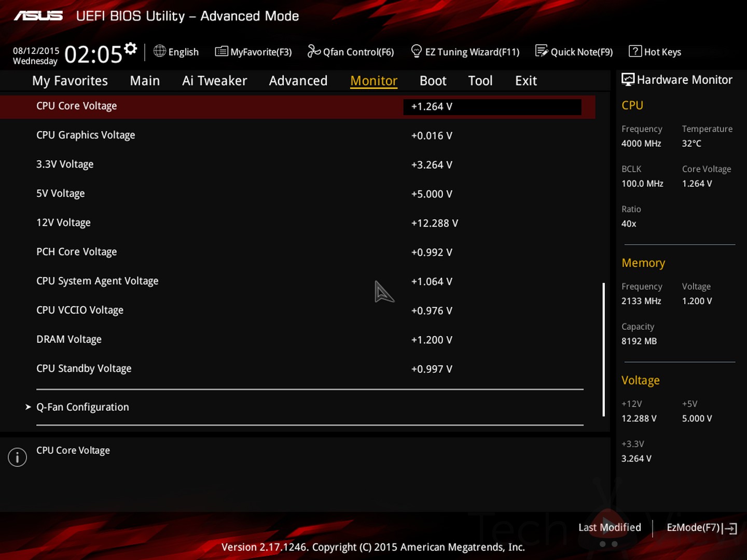Select the Monitor tab
This screenshot has width=747, height=560.
pos(374,81)
